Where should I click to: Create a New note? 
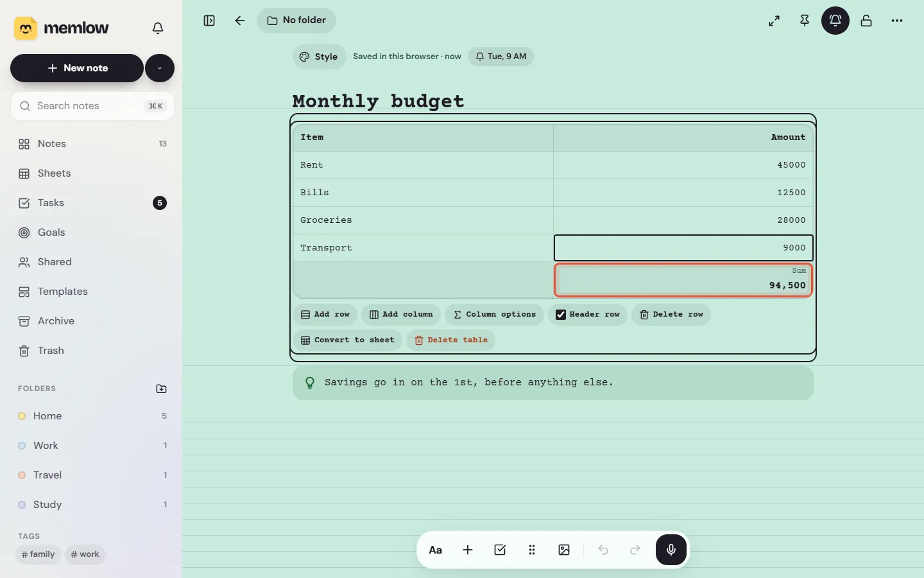(x=77, y=68)
